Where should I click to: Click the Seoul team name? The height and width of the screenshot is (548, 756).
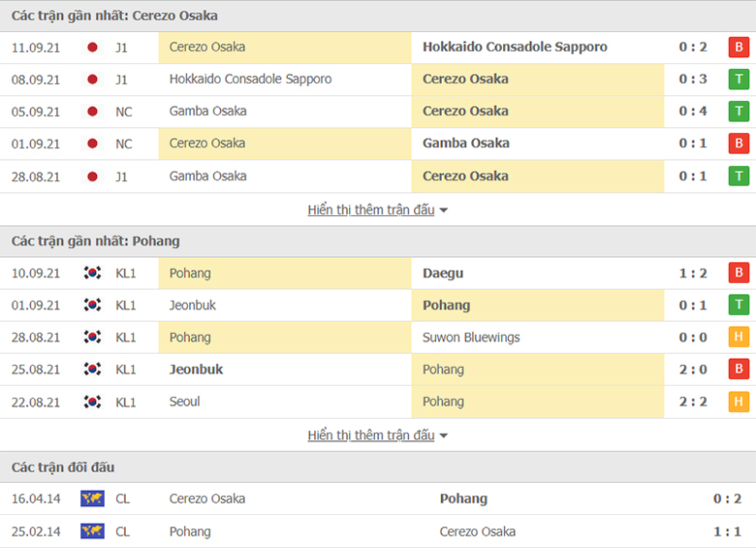184,402
